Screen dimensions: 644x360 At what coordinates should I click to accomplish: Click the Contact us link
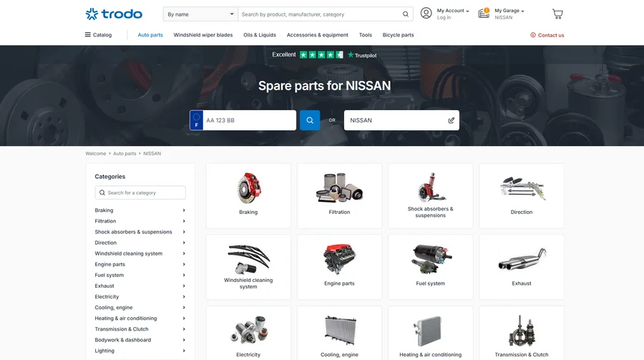(x=547, y=35)
